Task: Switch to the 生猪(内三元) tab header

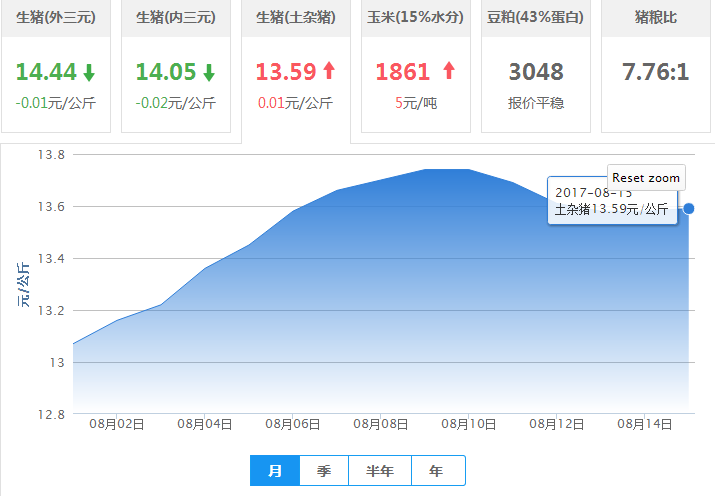Action: 176,18
